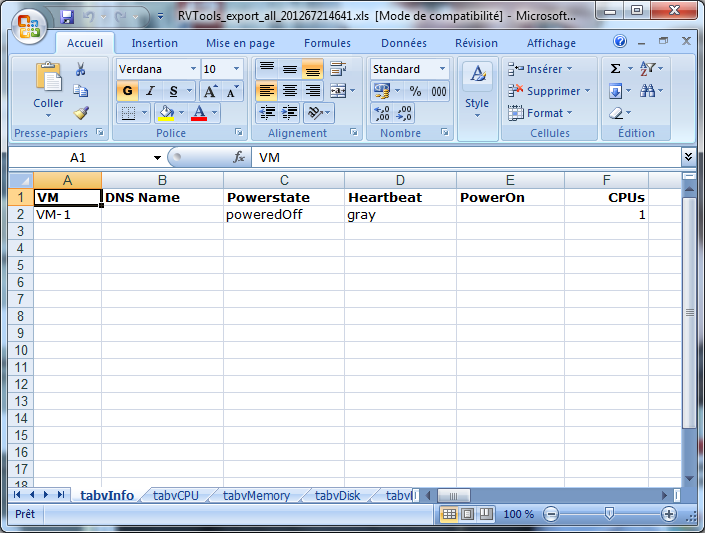Switch to Mise en page tab

[x=241, y=43]
